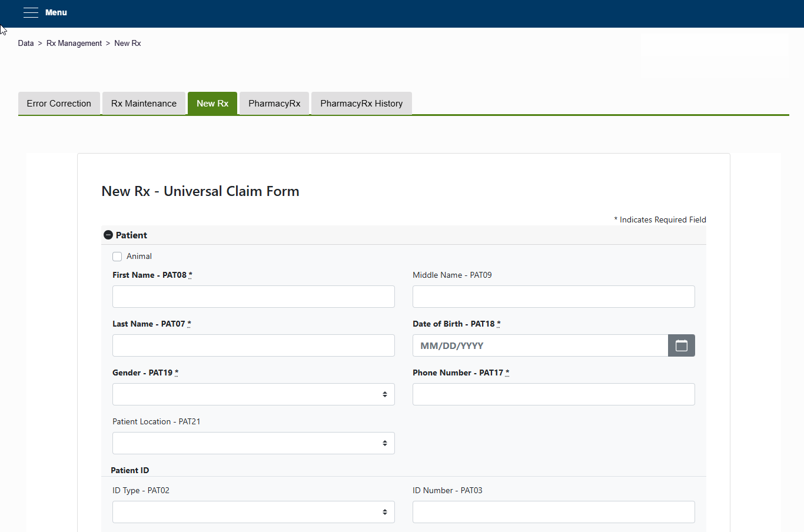The image size is (804, 532).
Task: Go to Rx Management breadcrumb link
Action: point(74,44)
